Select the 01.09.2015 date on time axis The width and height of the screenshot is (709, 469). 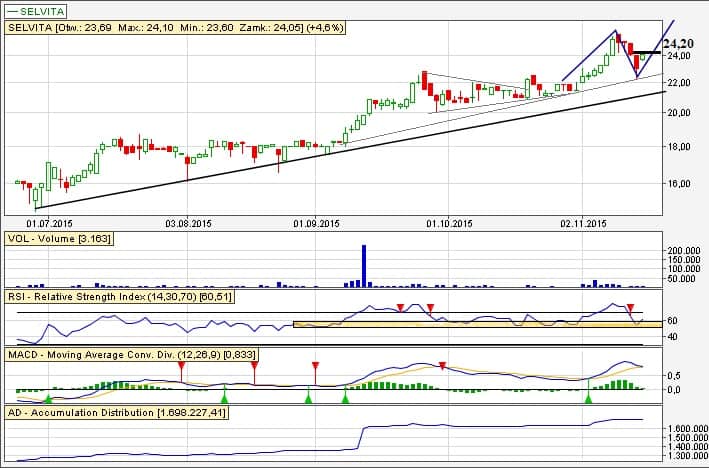[x=318, y=224]
